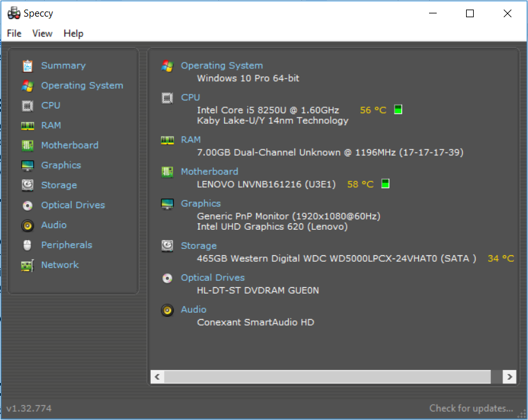Viewport: 528px width, 420px height.
Task: Select Optical Drives in the sidebar
Action: tap(73, 205)
